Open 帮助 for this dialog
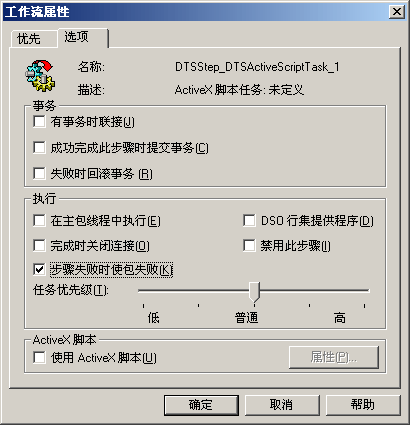This screenshot has width=410, height=425. [x=363, y=405]
